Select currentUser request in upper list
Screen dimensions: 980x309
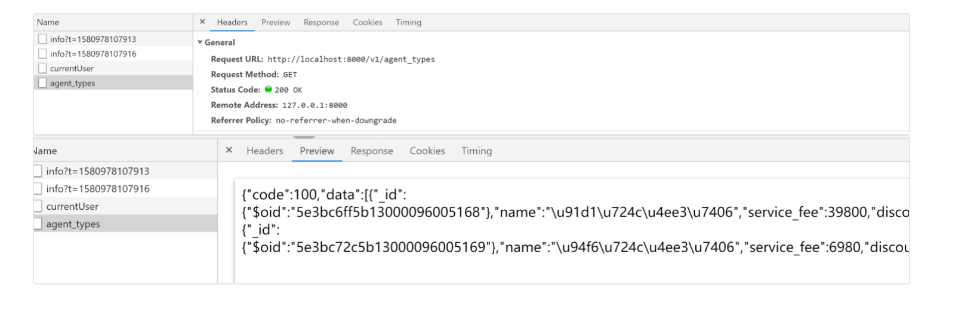(113, 68)
